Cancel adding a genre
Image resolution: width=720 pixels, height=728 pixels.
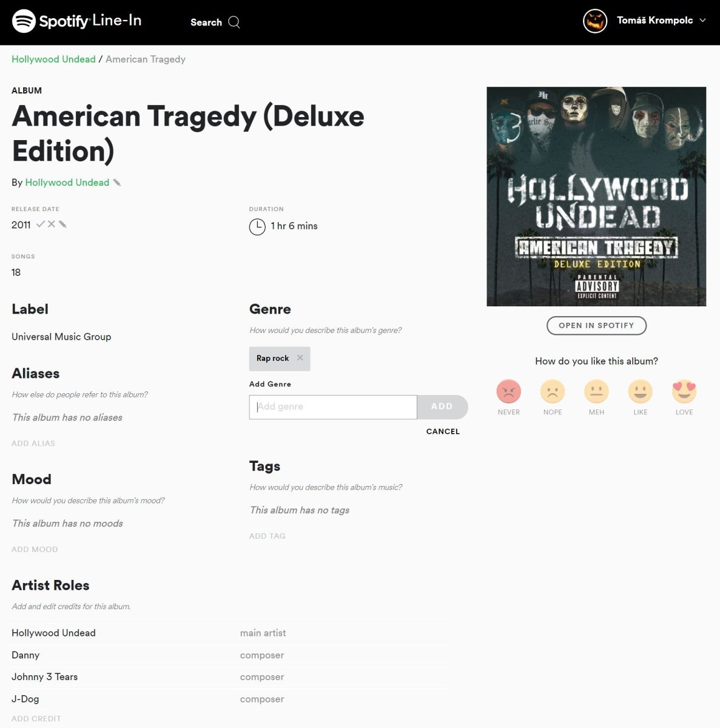pyautogui.click(x=443, y=431)
